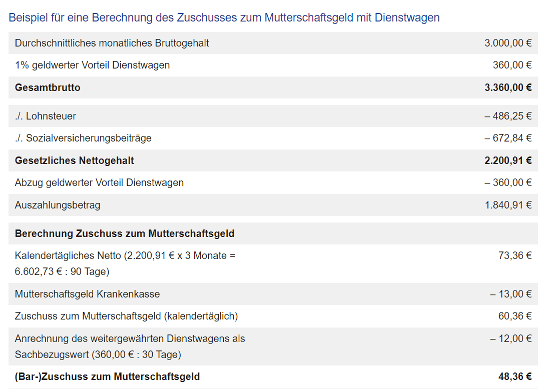
Task: Select the Durchschnittliches monatliches Bruttogehalt label
Action: pos(112,43)
